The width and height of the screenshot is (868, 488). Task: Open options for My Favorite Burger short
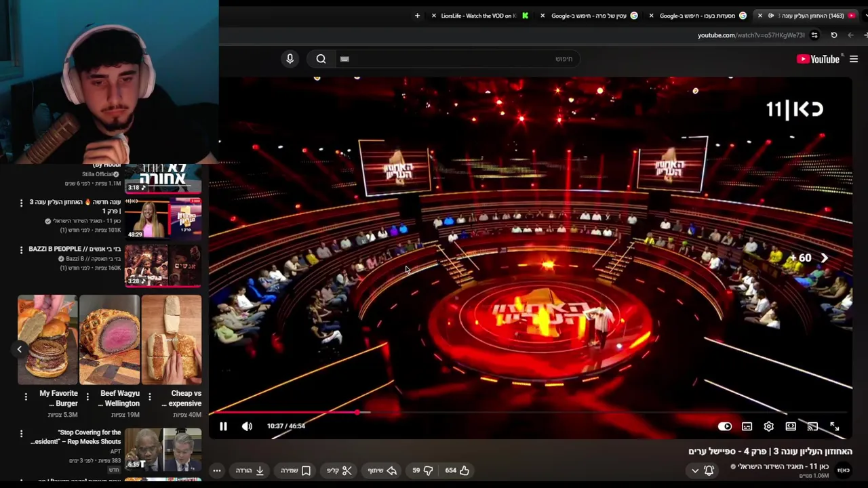pyautogui.click(x=26, y=396)
